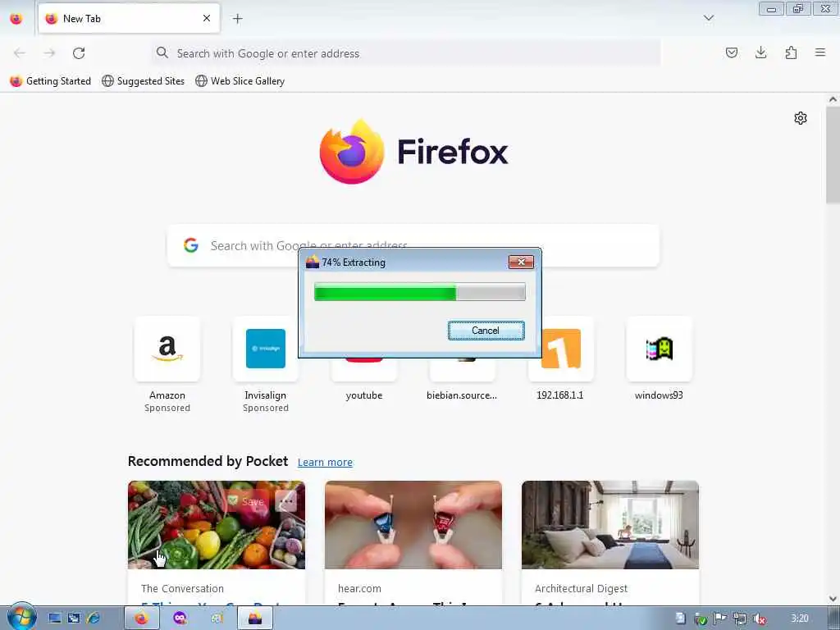The image size is (840, 630).
Task: Click Show Desktop quick launch icon
Action: [55, 619]
